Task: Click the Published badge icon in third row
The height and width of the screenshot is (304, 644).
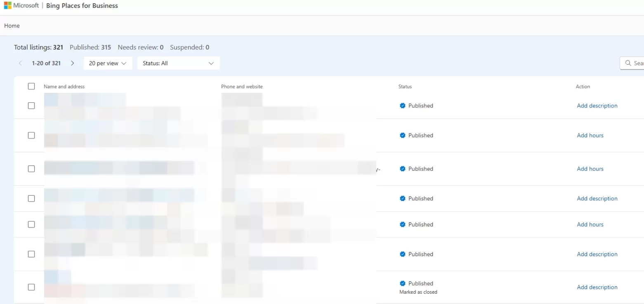Action: tap(403, 169)
